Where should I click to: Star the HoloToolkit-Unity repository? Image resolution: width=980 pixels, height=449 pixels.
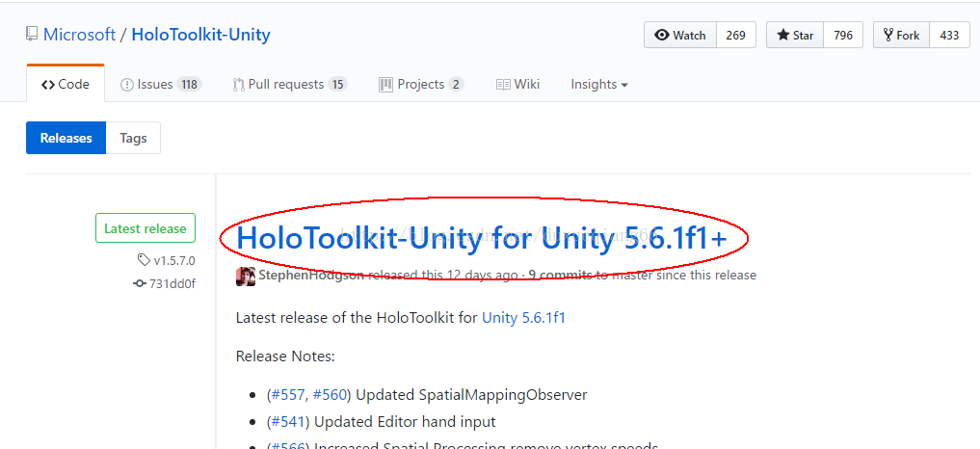[x=795, y=35]
